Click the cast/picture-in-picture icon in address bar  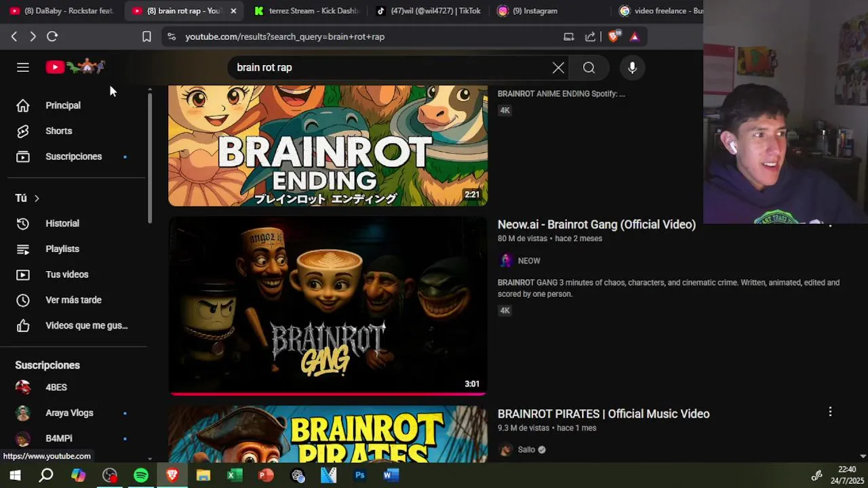[569, 37]
